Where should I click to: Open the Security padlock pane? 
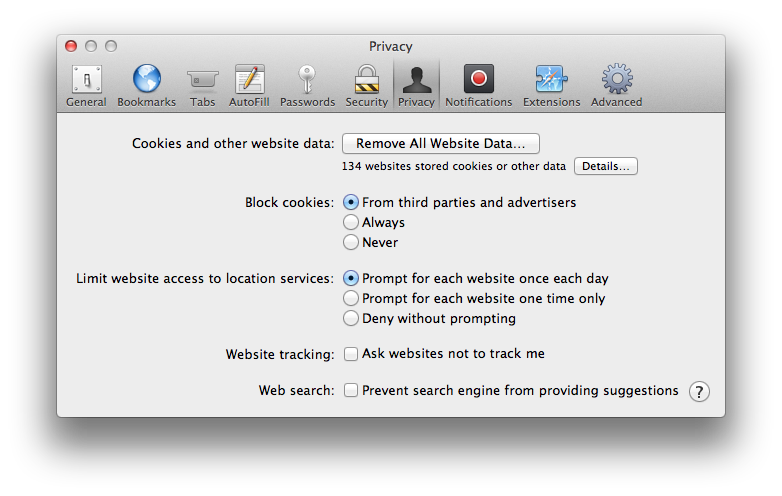point(367,86)
